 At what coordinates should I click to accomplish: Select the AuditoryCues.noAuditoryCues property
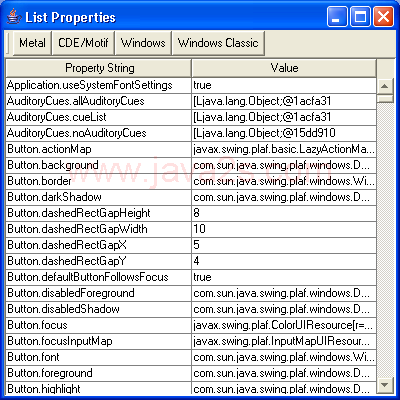[x=99, y=133]
